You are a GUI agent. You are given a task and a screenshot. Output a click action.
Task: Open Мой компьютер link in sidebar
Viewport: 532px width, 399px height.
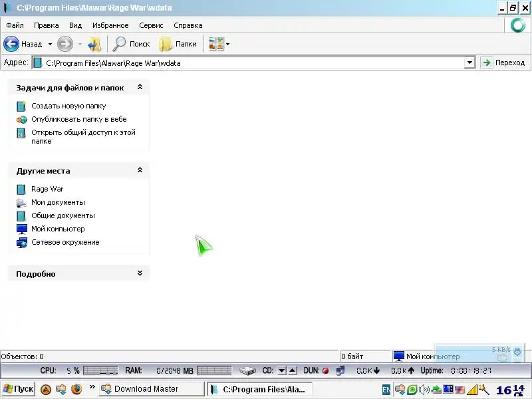click(58, 229)
